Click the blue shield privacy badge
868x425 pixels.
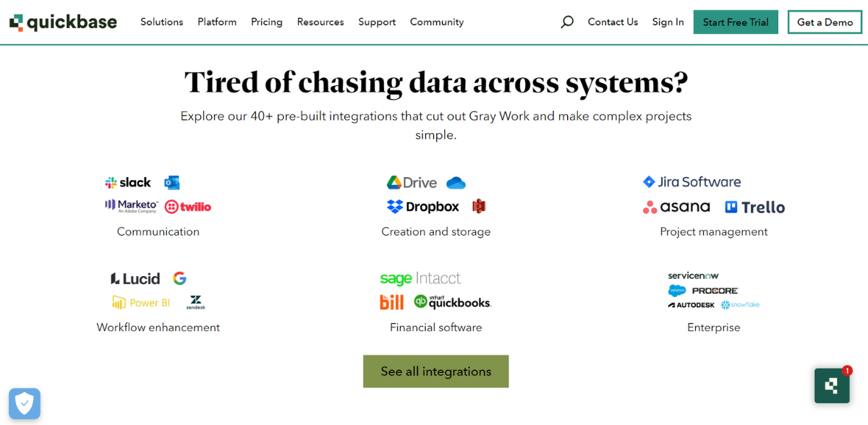(x=25, y=403)
